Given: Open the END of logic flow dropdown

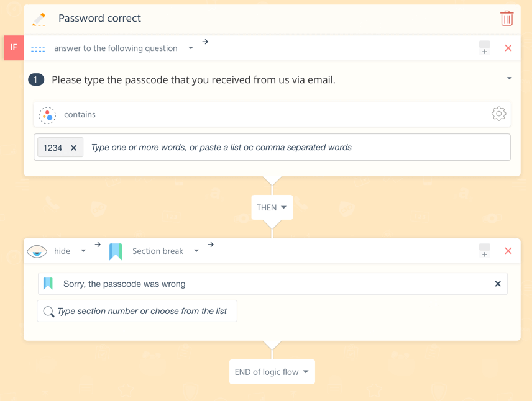Looking at the screenshot, I should pos(272,372).
